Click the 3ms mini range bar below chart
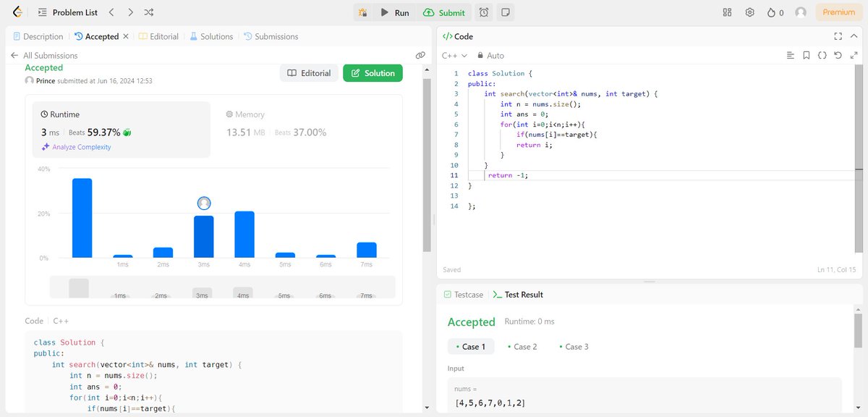 203,293
